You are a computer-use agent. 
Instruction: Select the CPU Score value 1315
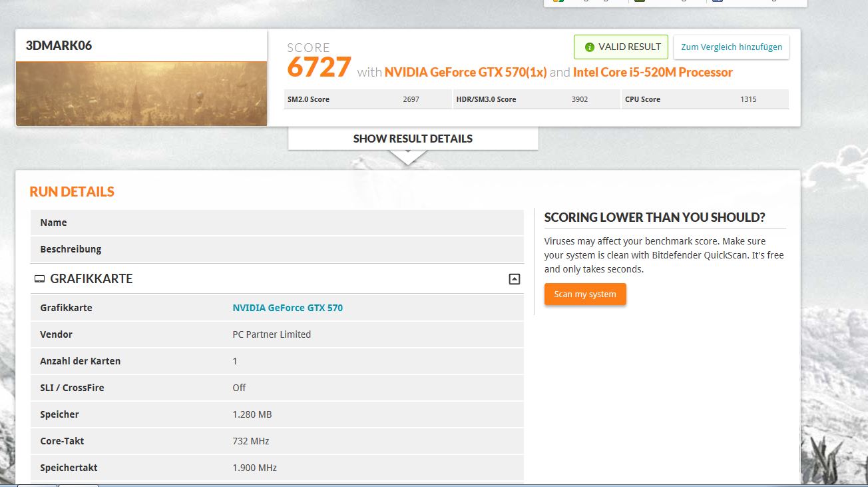point(748,99)
